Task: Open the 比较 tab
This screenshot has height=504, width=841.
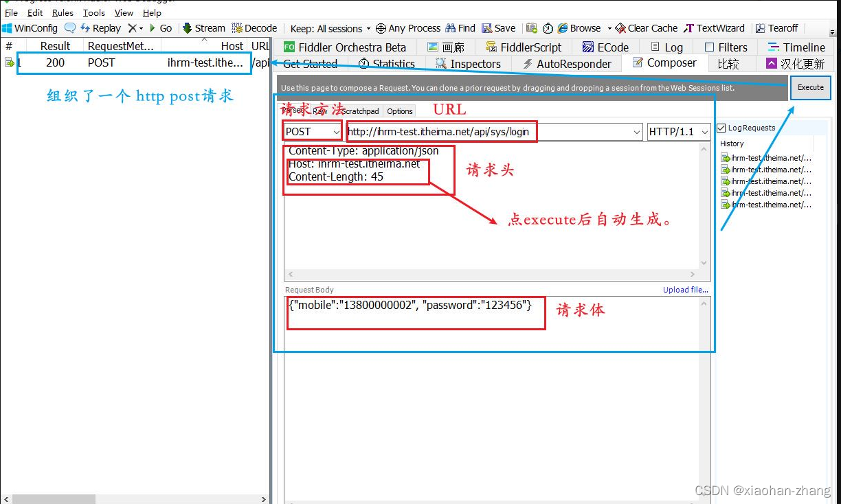Action: pos(728,64)
